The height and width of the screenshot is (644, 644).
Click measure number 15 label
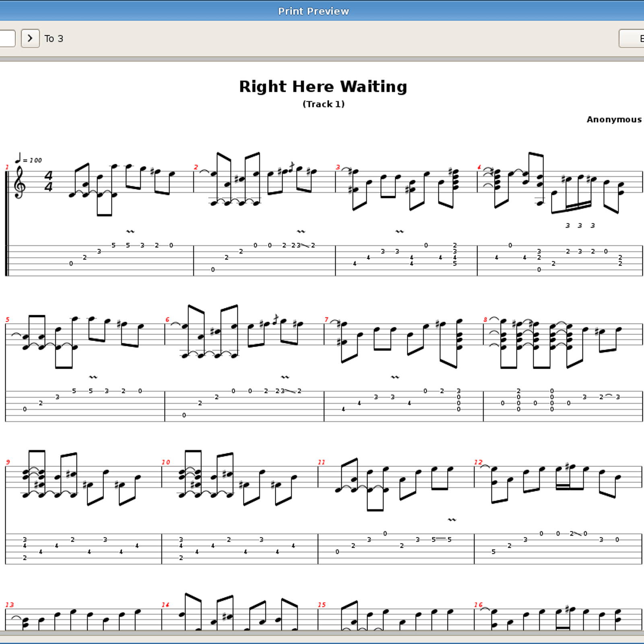coord(322,605)
